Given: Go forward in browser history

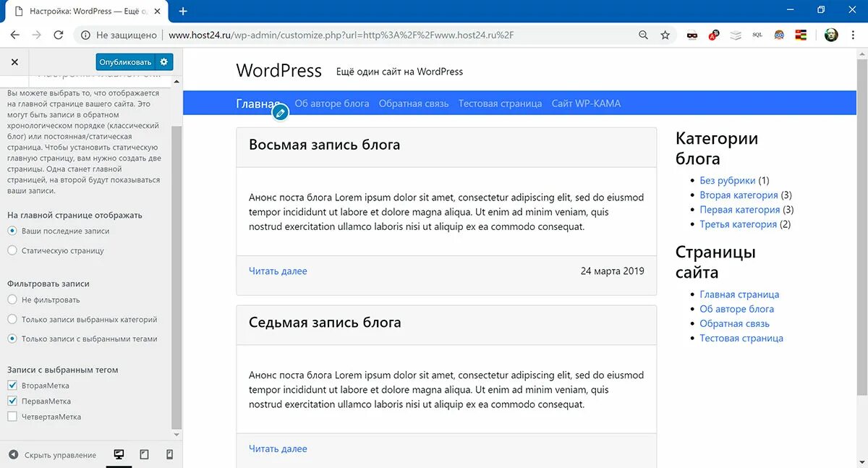Looking at the screenshot, I should tap(36, 35).
